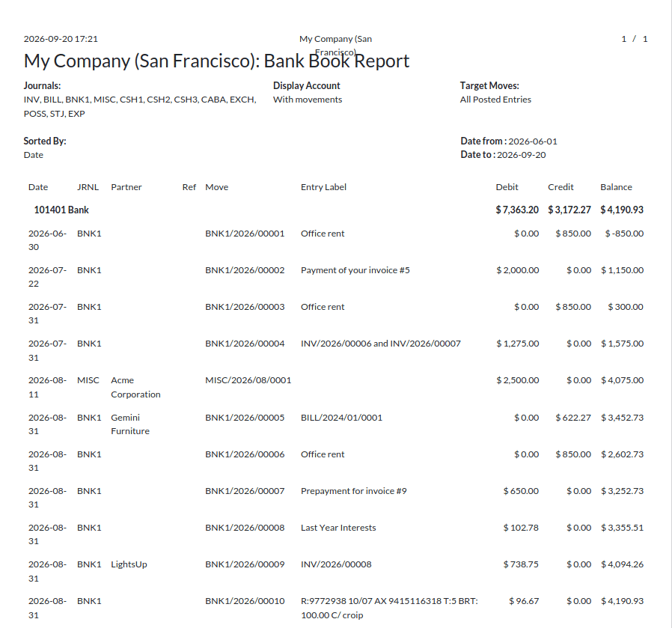The width and height of the screenshot is (672, 628).
Task: Click 'Payment of your invoice #5' label
Action: 355,270
